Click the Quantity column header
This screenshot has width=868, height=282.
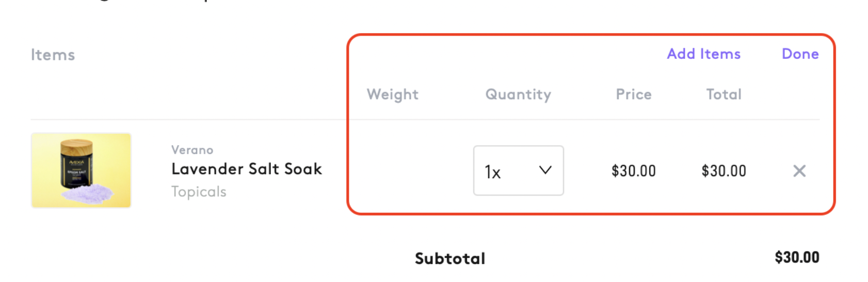(x=518, y=95)
